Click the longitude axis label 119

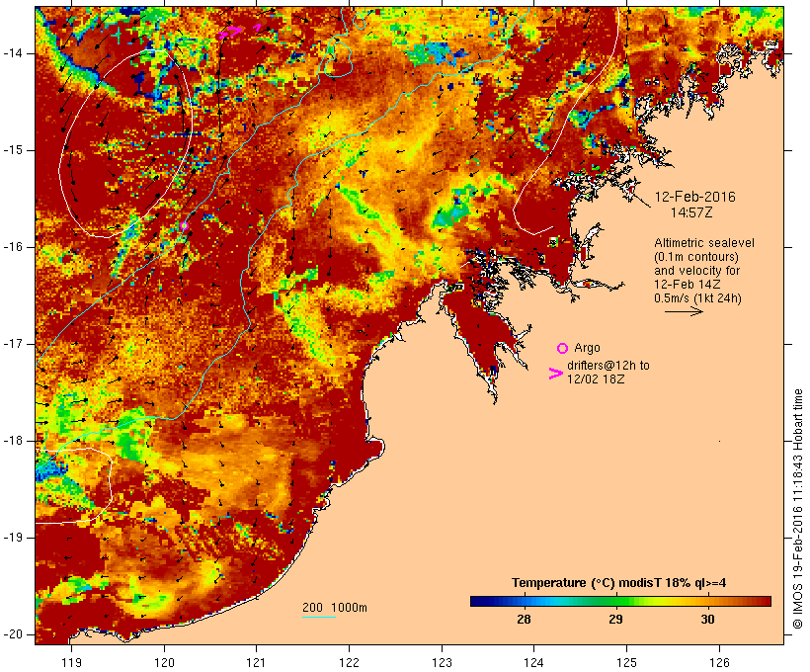coord(71,663)
